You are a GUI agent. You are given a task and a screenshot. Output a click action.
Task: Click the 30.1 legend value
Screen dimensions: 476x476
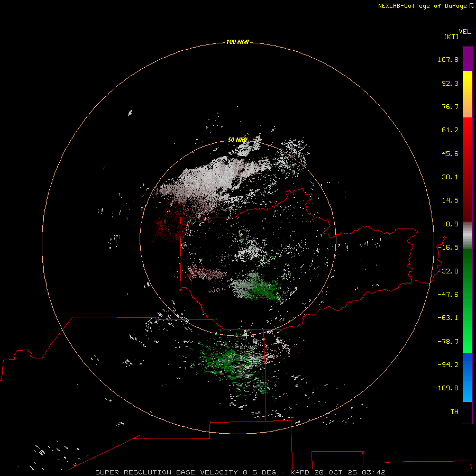pos(450,177)
